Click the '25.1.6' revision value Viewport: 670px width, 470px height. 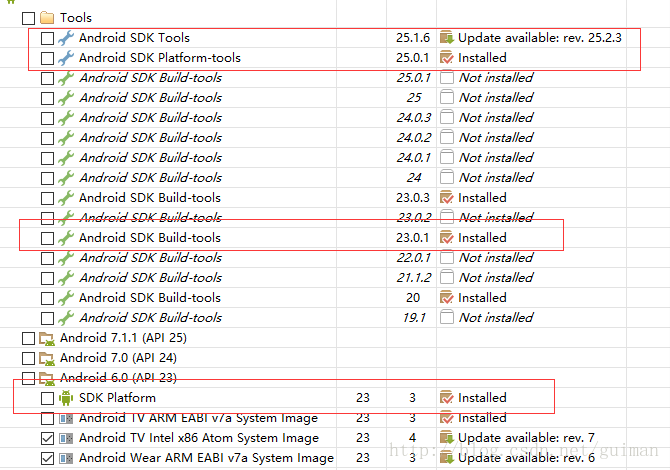point(413,38)
